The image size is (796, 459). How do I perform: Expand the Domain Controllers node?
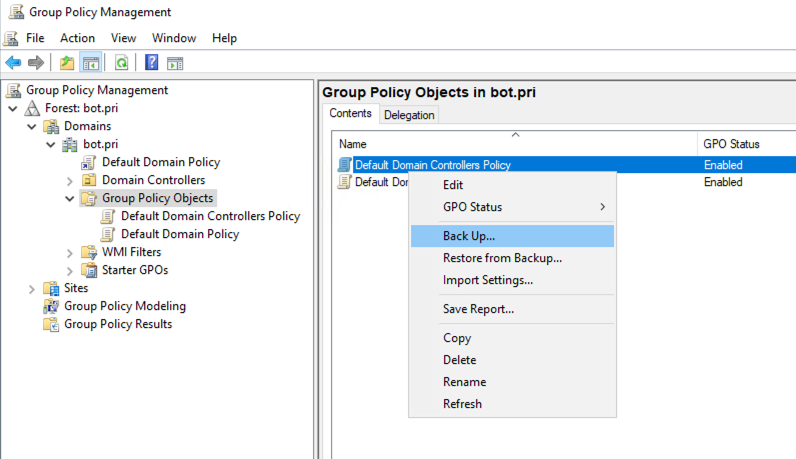[70, 181]
